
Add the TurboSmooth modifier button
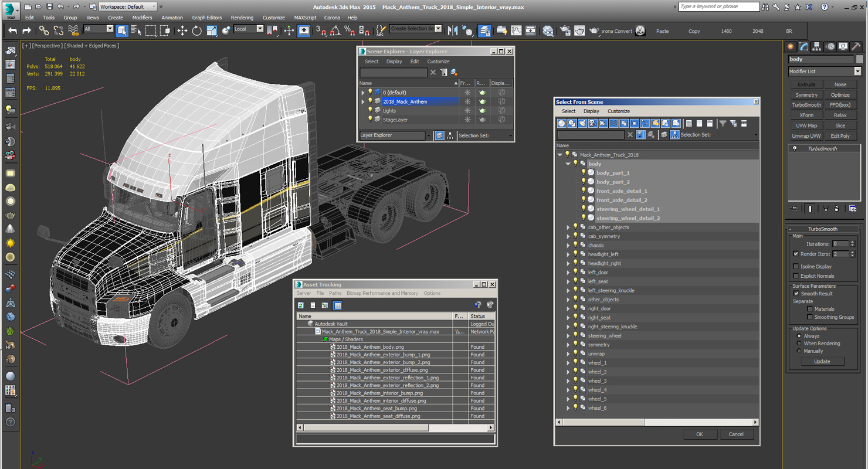click(806, 105)
